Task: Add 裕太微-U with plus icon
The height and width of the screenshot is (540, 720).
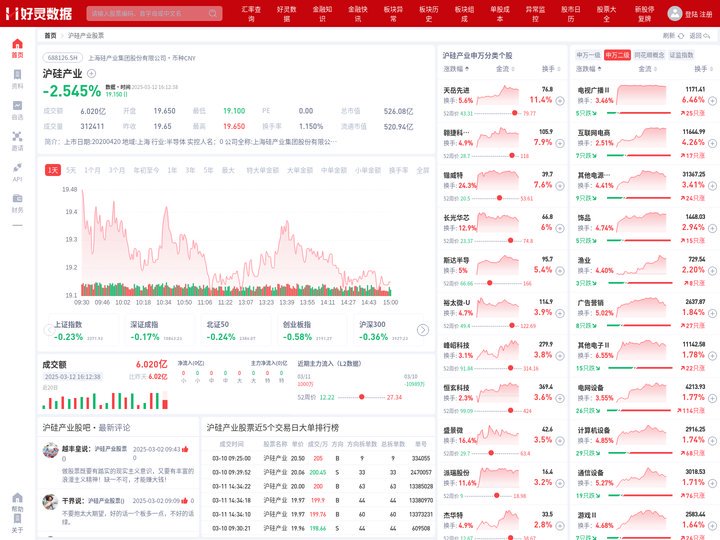Action: 560,313
